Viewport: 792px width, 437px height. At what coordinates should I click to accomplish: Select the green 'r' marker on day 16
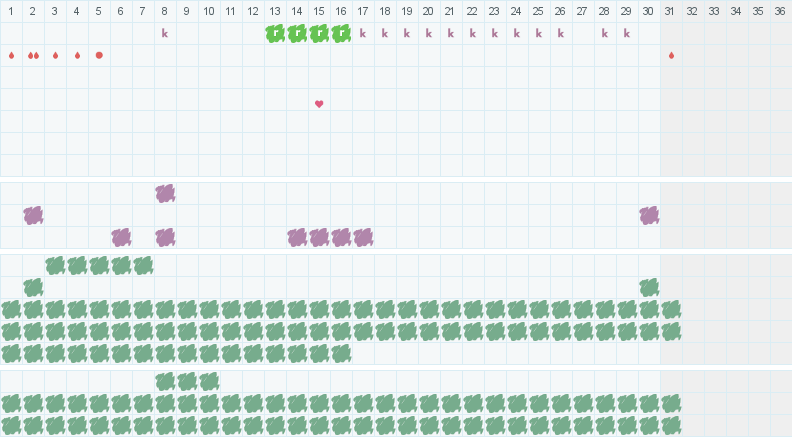pos(341,33)
